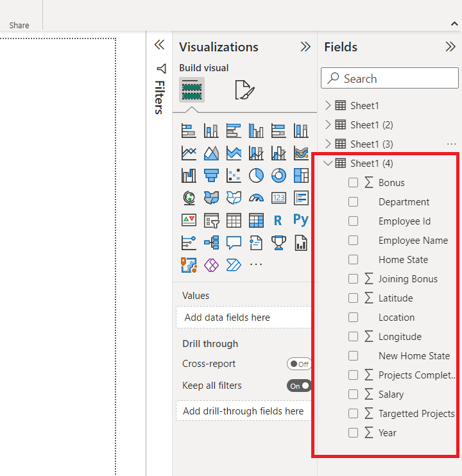The width and height of the screenshot is (462, 476).
Task: Select the funnel chart visual
Action: pyautogui.click(x=211, y=176)
